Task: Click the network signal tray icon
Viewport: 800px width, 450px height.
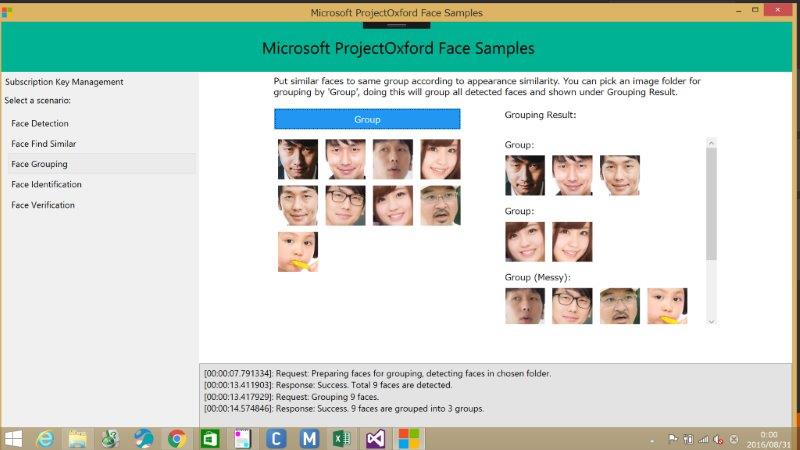Action: pyautogui.click(x=704, y=439)
